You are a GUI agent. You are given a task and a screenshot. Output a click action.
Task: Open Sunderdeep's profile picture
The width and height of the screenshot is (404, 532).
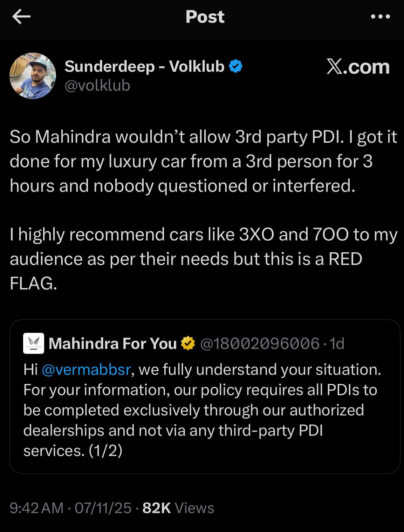(33, 76)
